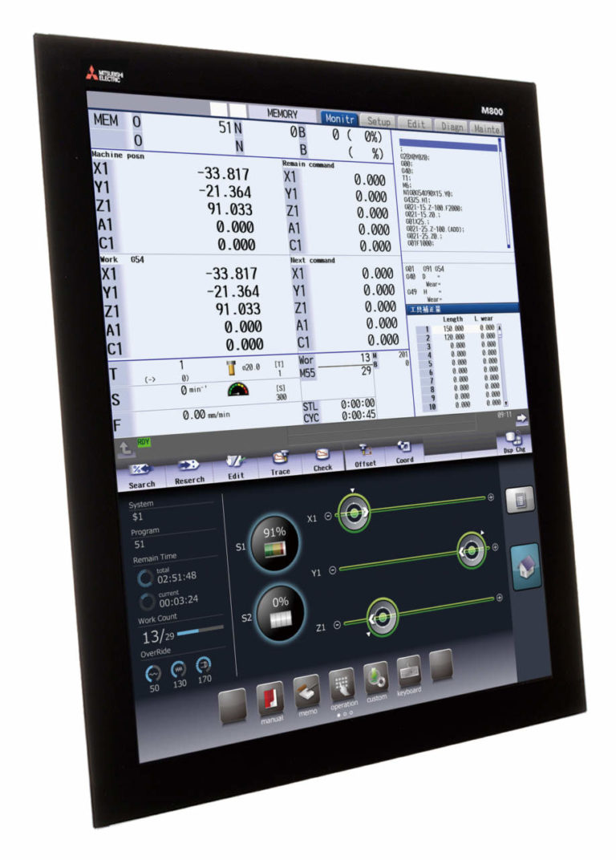This screenshot has height=860, width=616.
Task: Open Edit menu key next to Trace
Action: (x=235, y=466)
